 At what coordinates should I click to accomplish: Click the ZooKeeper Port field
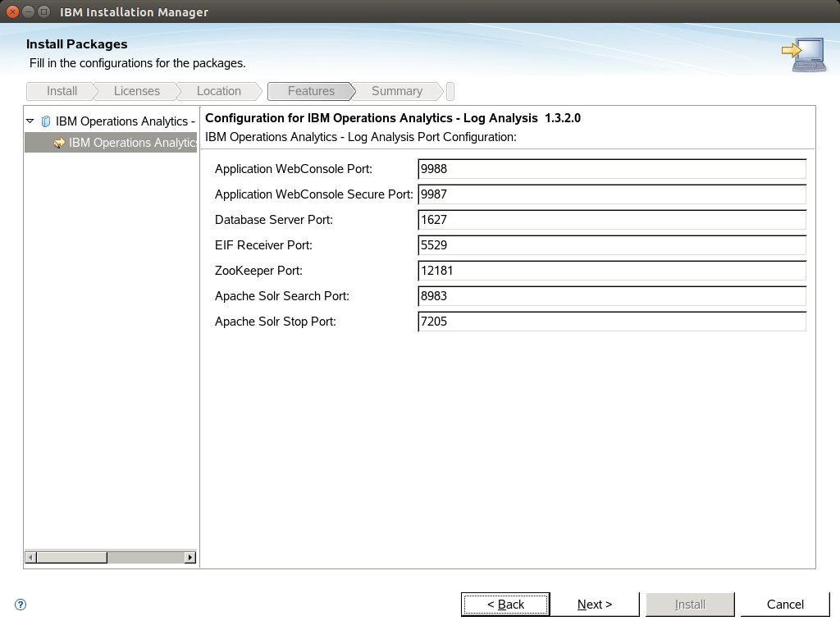612,271
